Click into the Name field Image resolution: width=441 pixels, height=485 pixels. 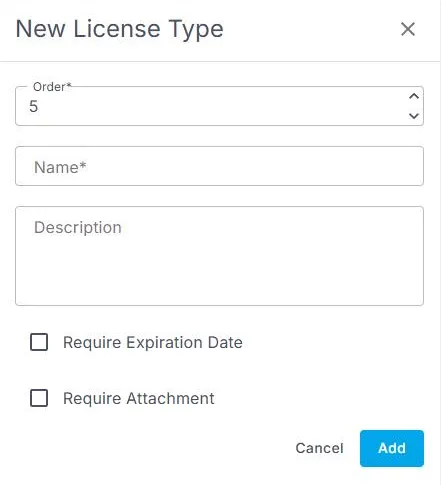click(x=219, y=166)
